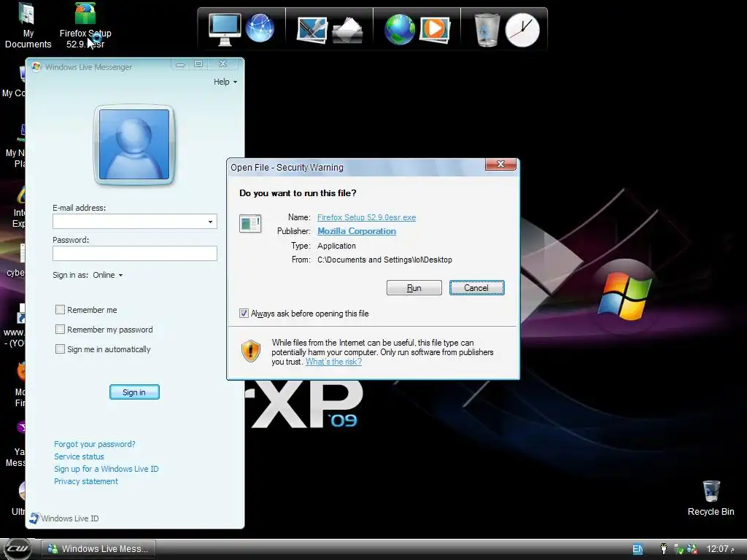Click Run in the security warning
747x560 pixels.
coord(414,288)
